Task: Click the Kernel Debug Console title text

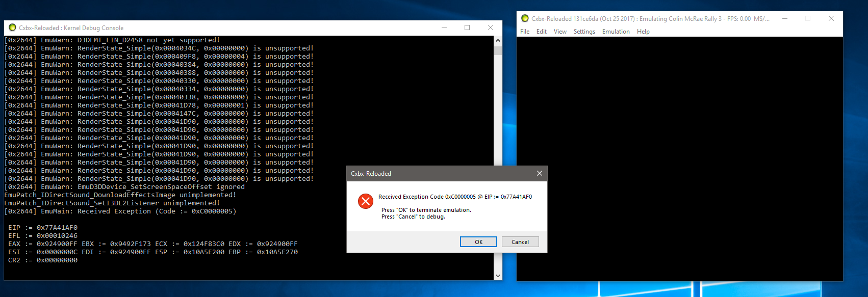Action: point(71,28)
